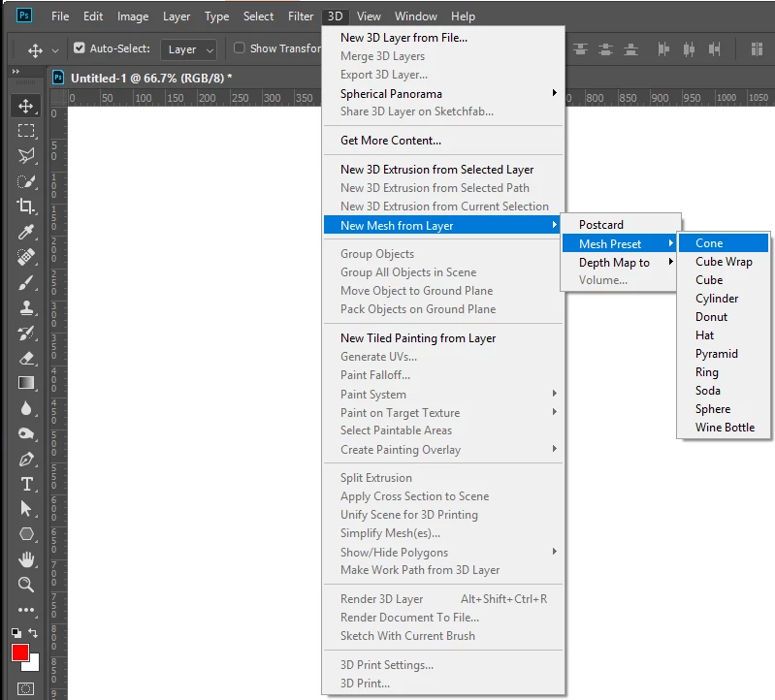Open the Window menu

point(416,16)
